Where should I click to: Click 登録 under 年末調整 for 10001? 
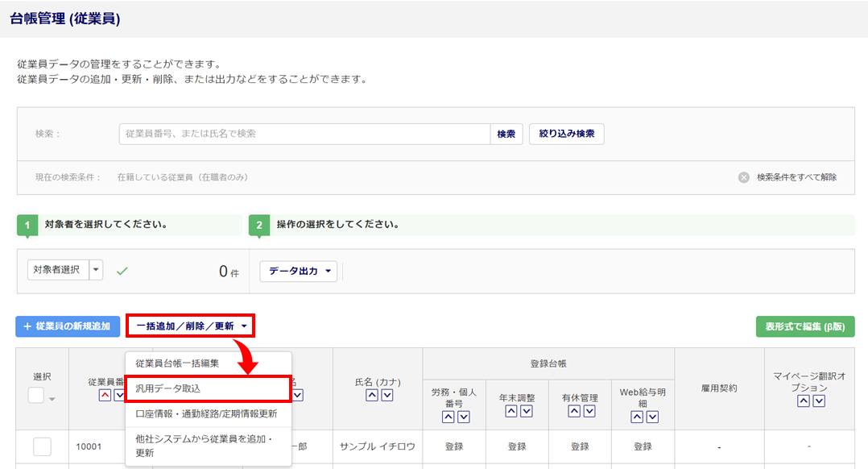click(x=517, y=447)
